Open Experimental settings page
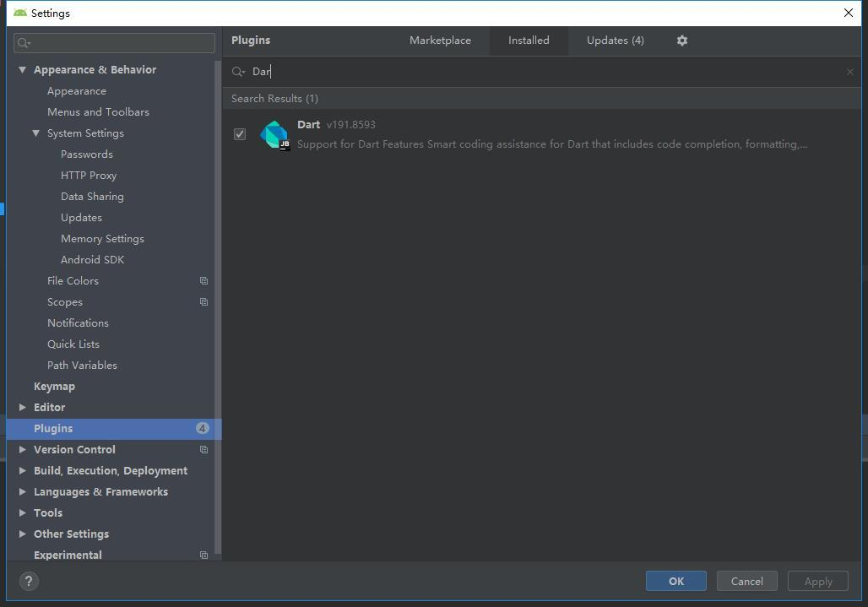 pos(68,555)
